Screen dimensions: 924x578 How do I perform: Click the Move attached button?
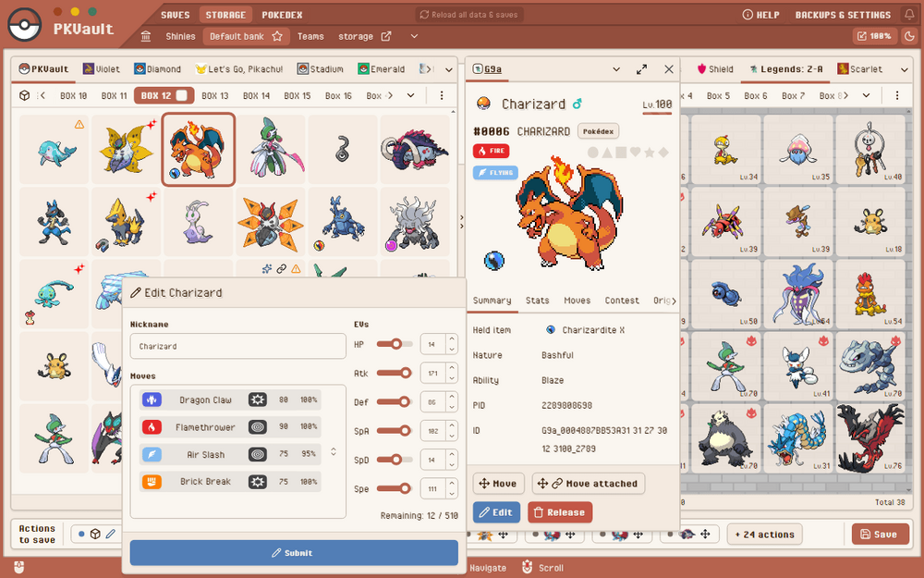[588, 484]
